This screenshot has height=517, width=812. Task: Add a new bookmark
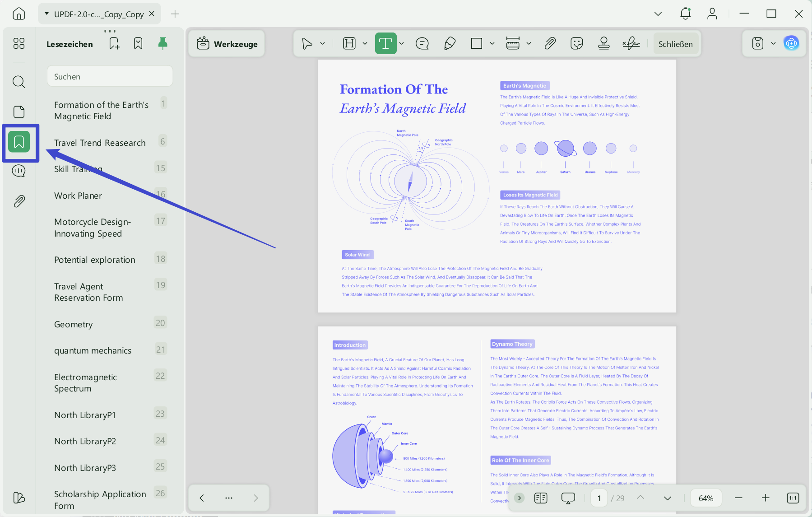[x=114, y=43]
